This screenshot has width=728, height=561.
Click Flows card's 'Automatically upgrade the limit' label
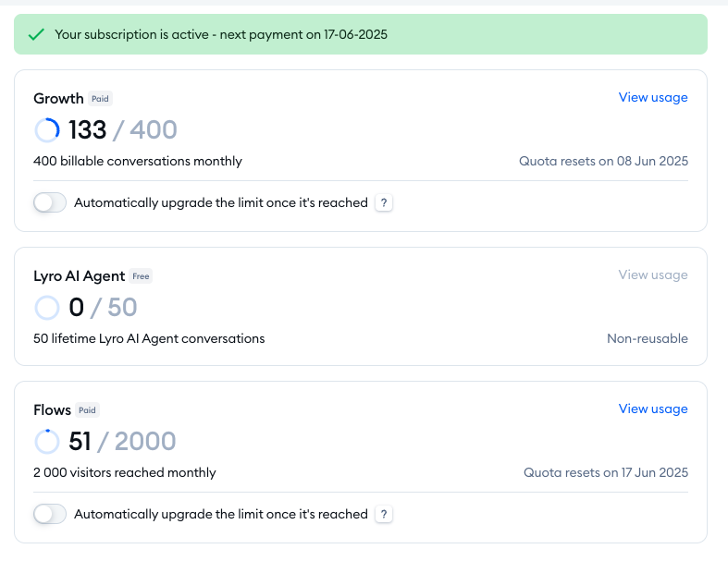coord(221,514)
